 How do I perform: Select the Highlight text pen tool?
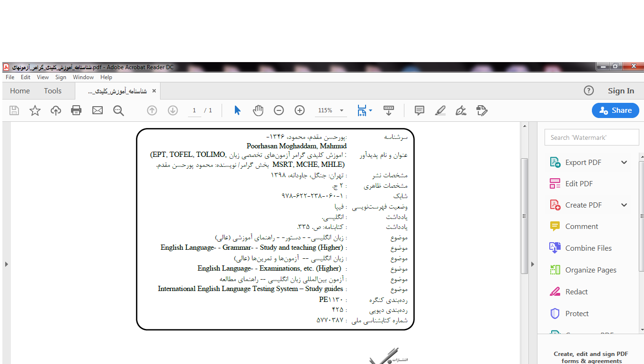[440, 110]
